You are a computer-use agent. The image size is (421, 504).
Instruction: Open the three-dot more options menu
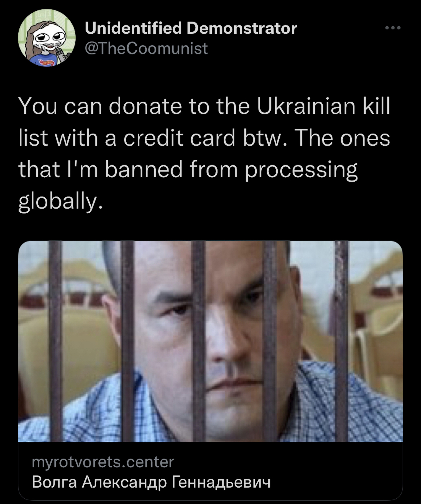click(x=393, y=28)
